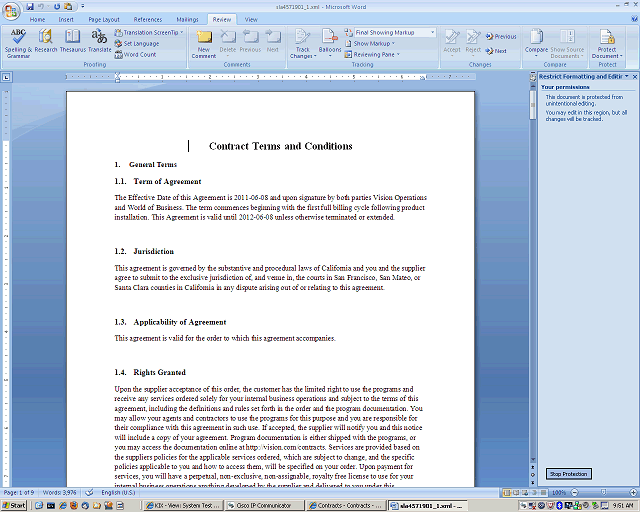Viewport: 640px width, 512px height.
Task: Switch to Full Screen Reading view
Action: (x=516, y=492)
